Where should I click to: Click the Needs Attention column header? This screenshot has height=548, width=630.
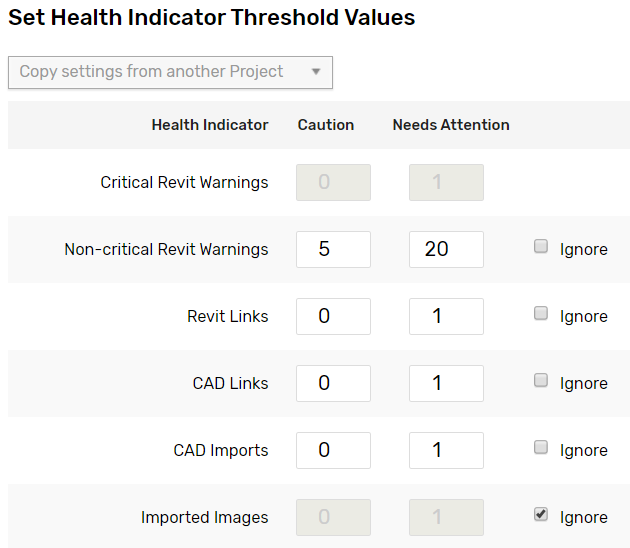coord(451,125)
